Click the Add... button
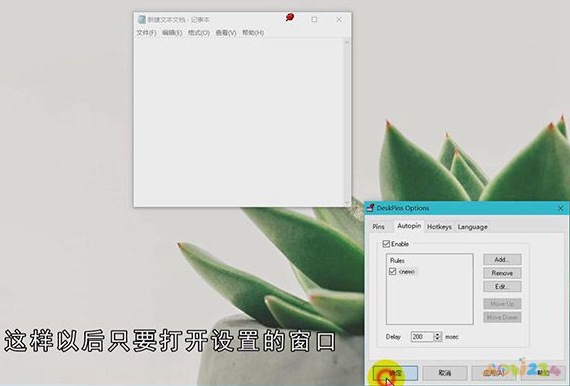 (x=502, y=260)
